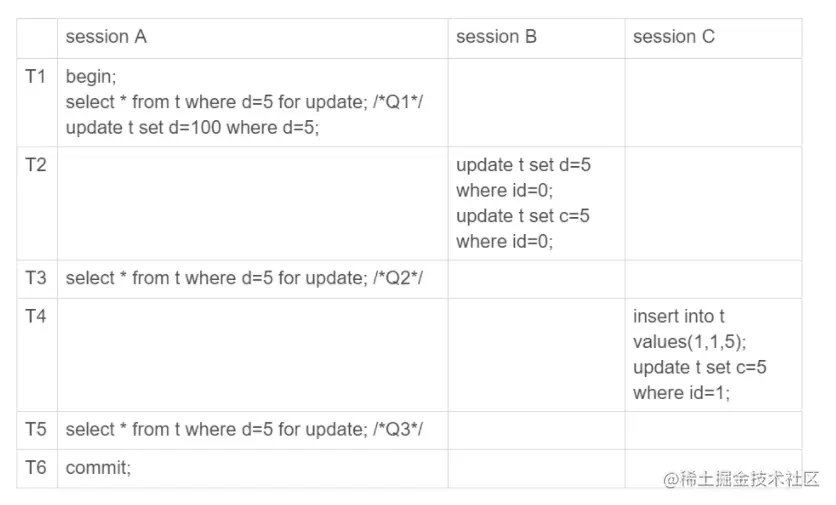
Task: Click the 稀土掘金技术社区 watermark
Action: click(741, 479)
